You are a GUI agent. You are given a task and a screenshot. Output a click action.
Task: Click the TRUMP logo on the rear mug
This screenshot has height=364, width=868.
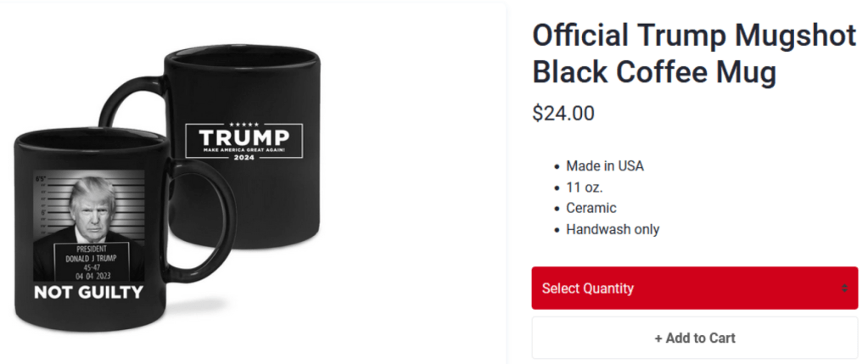pos(244,137)
